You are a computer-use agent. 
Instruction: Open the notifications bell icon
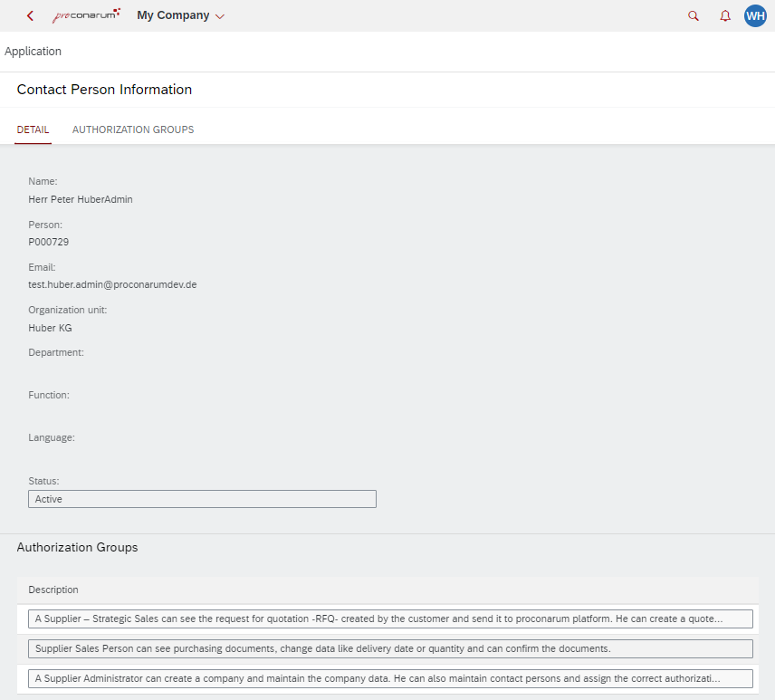pos(724,15)
